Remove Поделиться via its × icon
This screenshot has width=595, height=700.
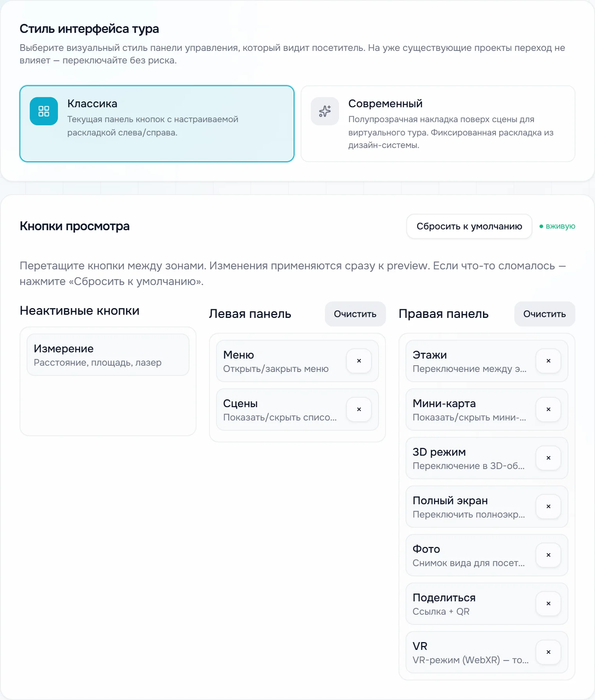click(548, 604)
